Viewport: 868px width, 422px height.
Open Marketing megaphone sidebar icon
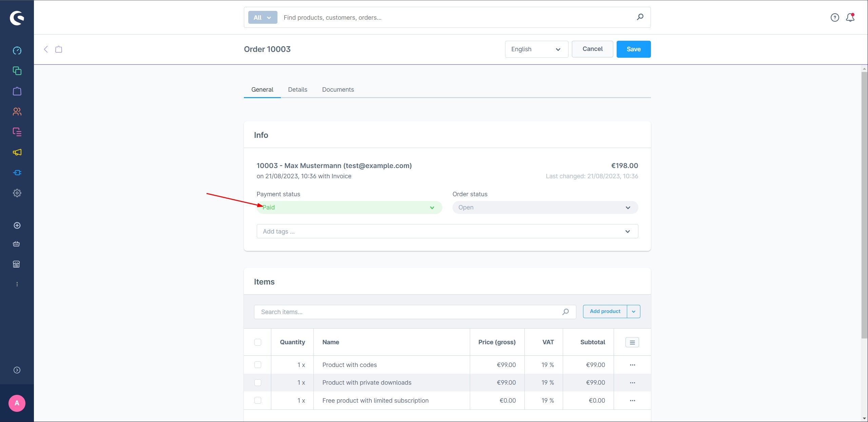pyautogui.click(x=17, y=152)
